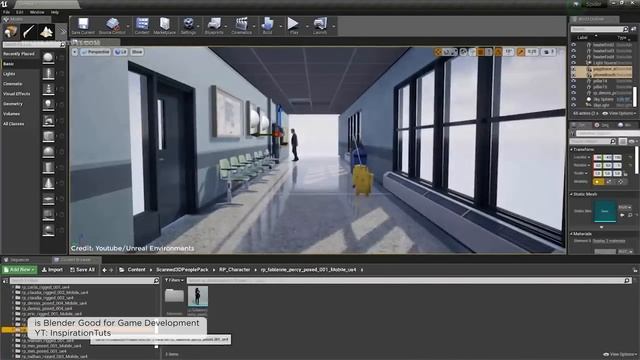
Task: Toggle visibility eye of Light Source actor
Action: [x=574, y=63]
